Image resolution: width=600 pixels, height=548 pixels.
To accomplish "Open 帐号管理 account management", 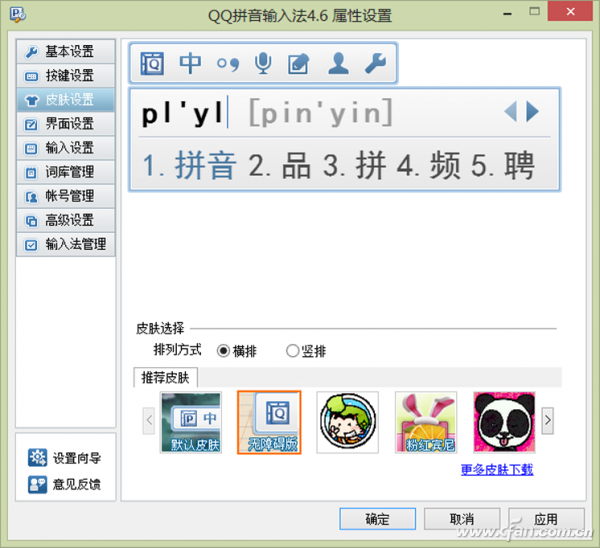I will (65, 196).
